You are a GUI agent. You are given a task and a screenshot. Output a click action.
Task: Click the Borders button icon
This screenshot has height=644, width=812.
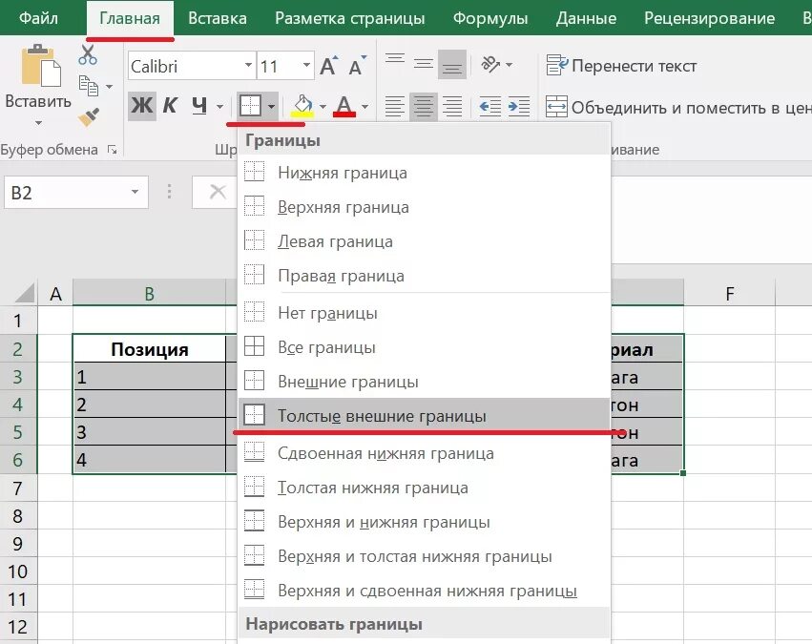tap(250, 107)
